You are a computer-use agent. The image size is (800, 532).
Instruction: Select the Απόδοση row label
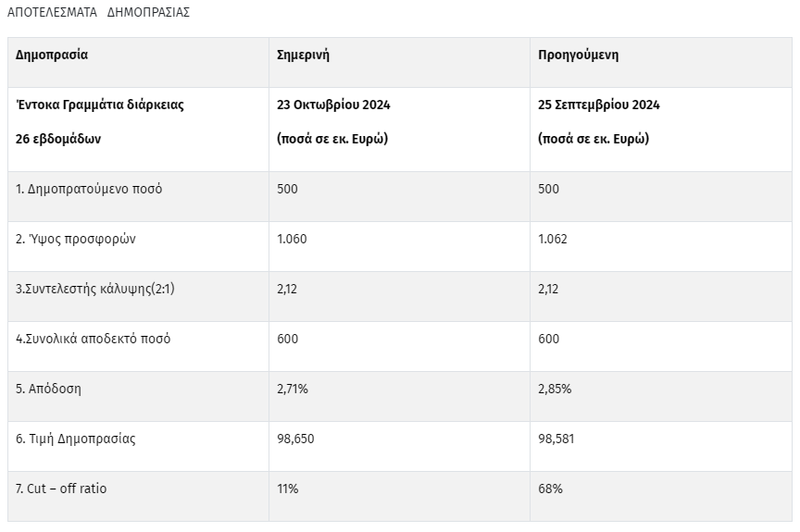tap(49, 389)
